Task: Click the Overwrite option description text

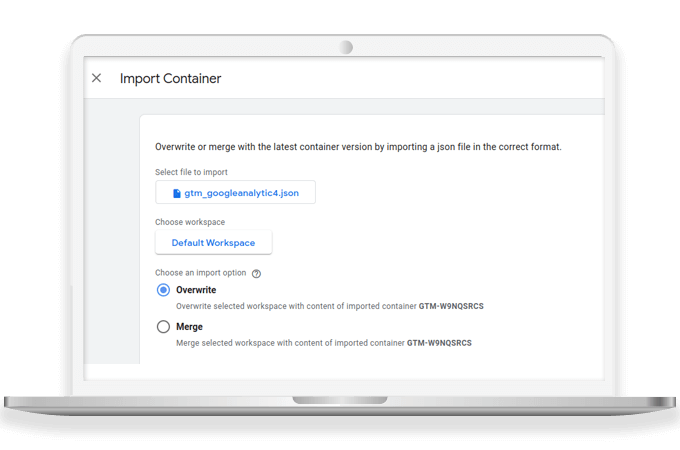Action: pyautogui.click(x=330, y=306)
